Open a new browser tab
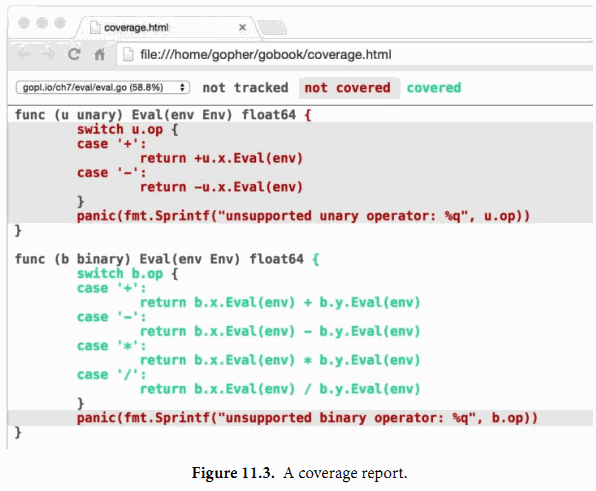This screenshot has width=596, height=491. click(272, 28)
